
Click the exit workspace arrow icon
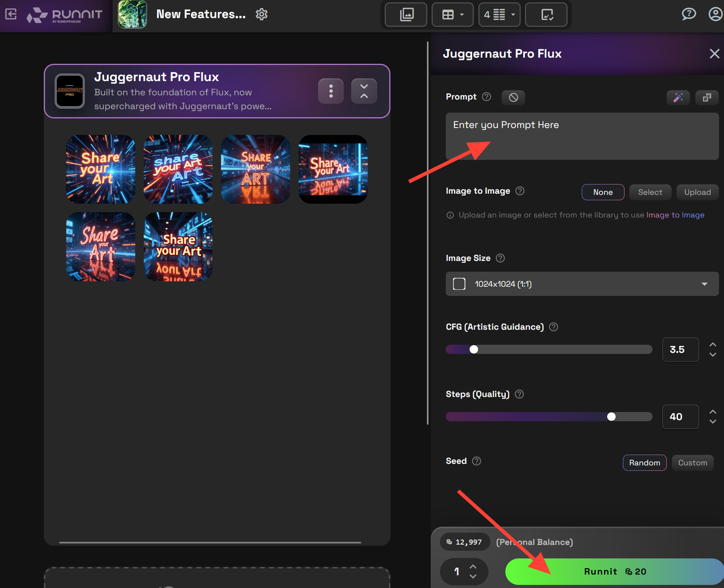point(11,15)
